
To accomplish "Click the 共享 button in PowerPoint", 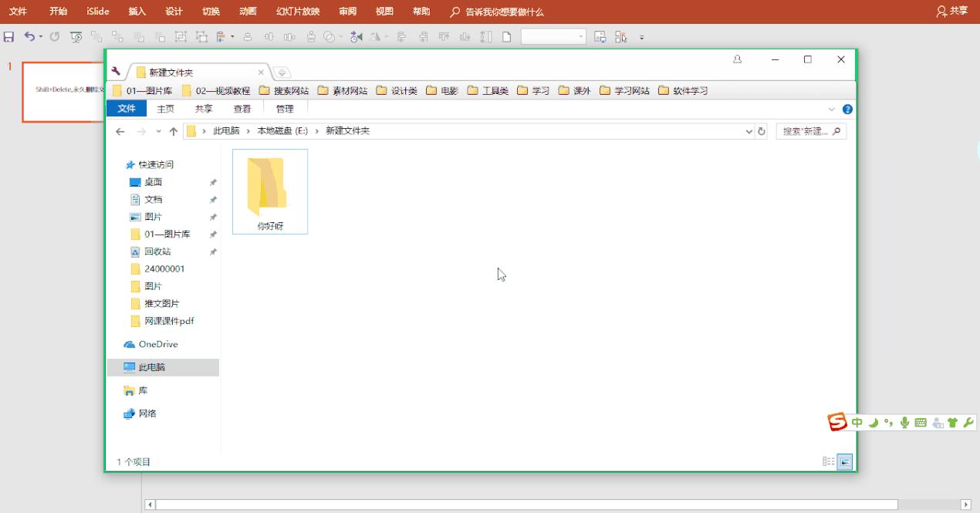I will [x=952, y=12].
